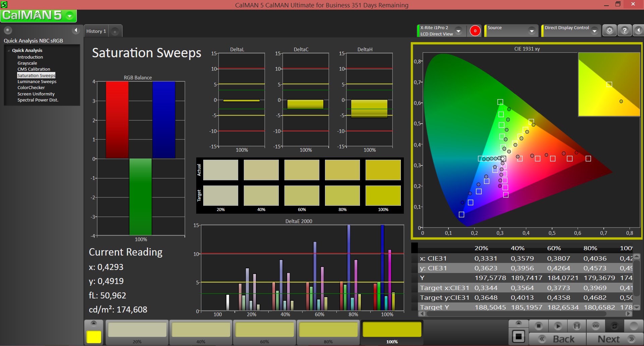Click the bracketed single read icon
Image resolution: width=644 pixels, height=346 pixels.
(577, 326)
